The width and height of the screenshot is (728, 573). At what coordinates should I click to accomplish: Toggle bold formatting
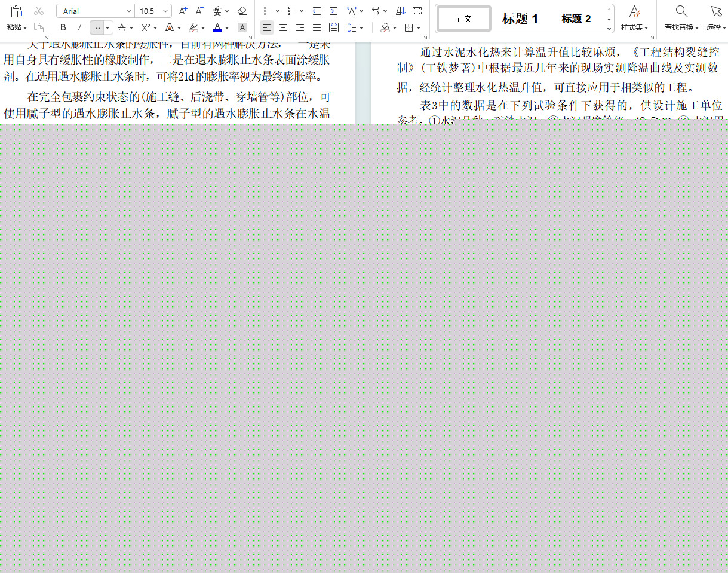pyautogui.click(x=63, y=27)
